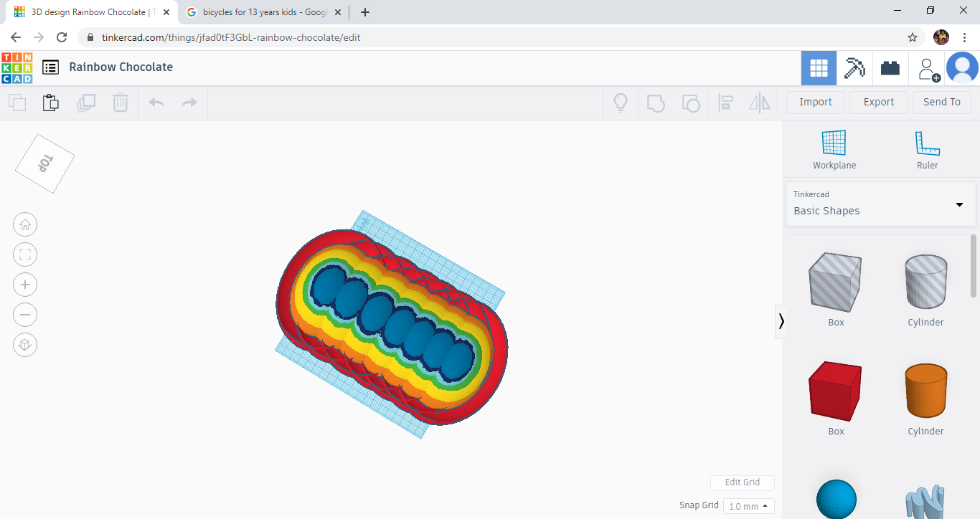
Task: Switch to the 3D design grid view
Action: click(819, 68)
